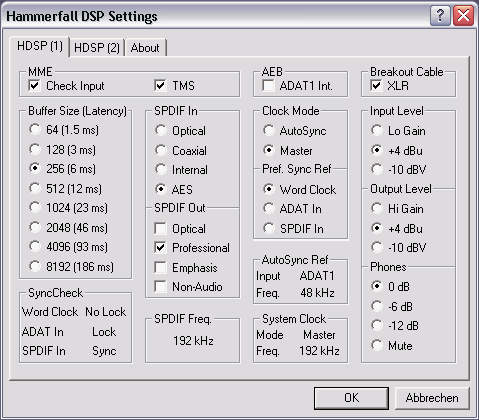Screen dimensions: 479x420
Task: Click AutoSync Ref input ADAT1 value
Action: click(317, 276)
